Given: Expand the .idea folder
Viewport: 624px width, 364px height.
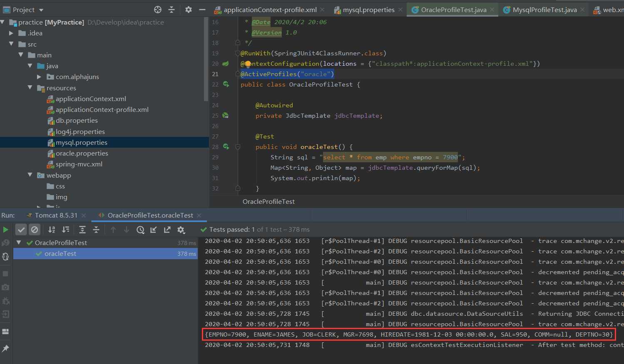Looking at the screenshot, I should [12, 33].
